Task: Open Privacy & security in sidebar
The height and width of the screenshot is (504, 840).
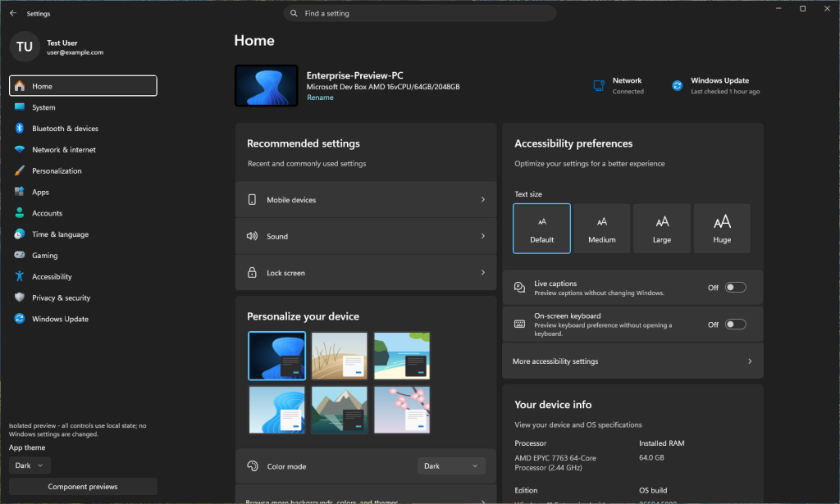Action: pos(83,297)
